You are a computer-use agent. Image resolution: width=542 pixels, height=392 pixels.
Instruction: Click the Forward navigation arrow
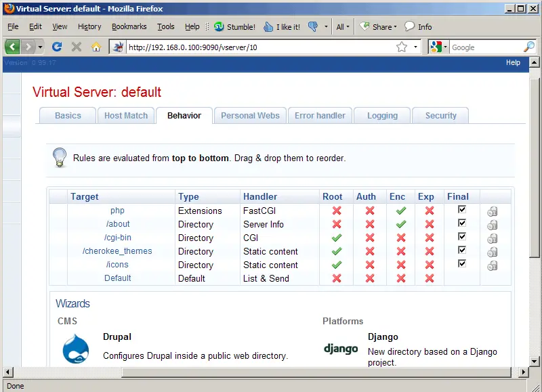[x=28, y=47]
